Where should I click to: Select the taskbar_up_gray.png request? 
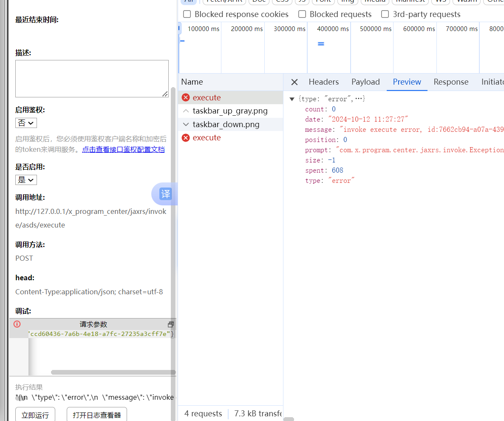click(x=230, y=111)
